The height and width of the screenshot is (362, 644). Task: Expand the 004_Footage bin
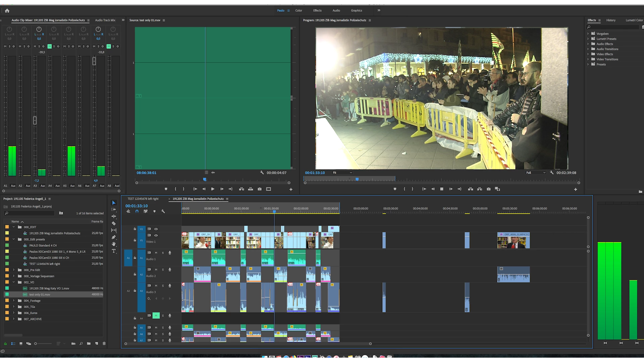(14, 301)
